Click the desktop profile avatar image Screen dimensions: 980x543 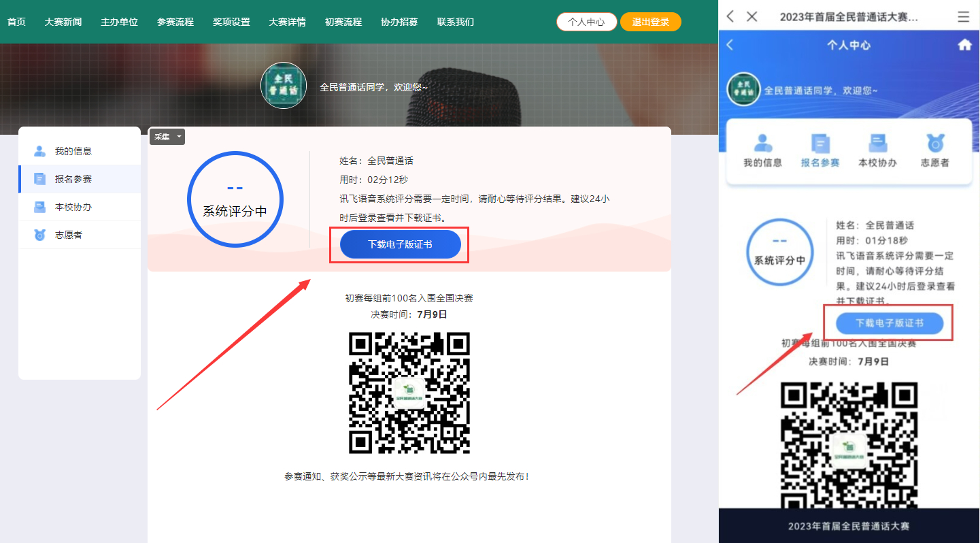tap(284, 85)
